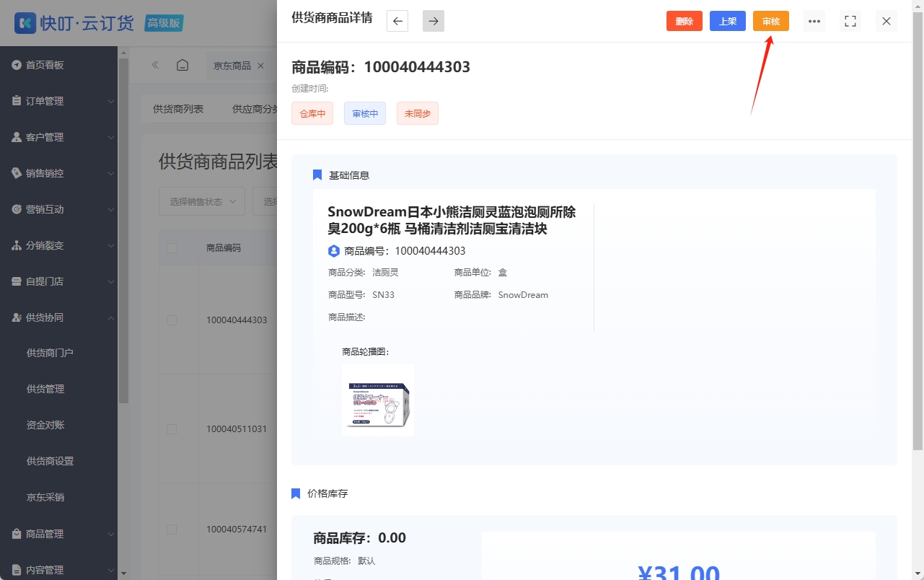This screenshot has height=580, width=924.
Task: Click the 内容管理 icon in sidebar
Action: pyautogui.click(x=16, y=570)
